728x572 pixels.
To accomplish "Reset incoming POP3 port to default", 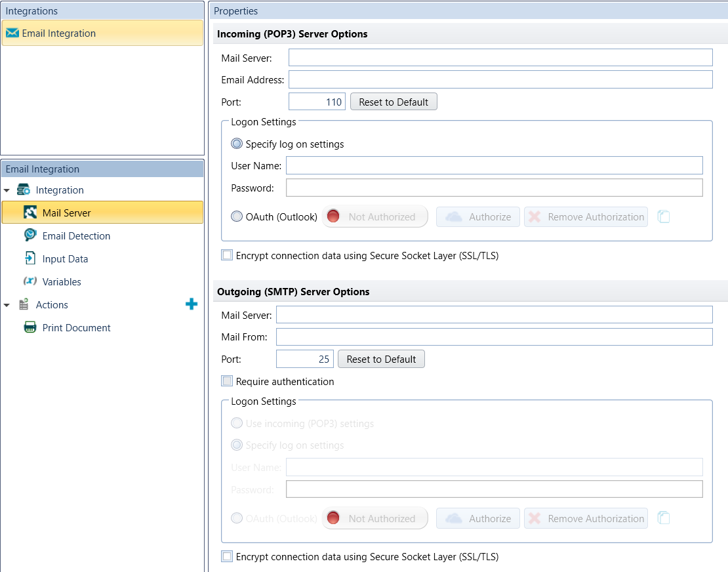I will coord(394,102).
